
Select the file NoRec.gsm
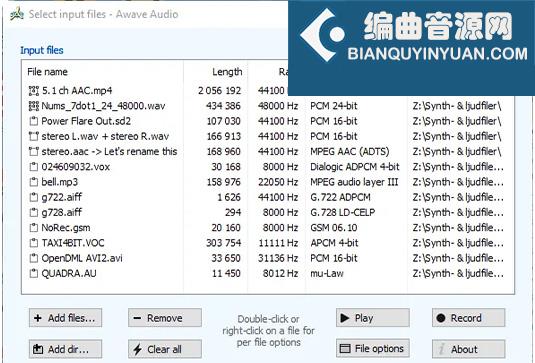pyautogui.click(x=66, y=228)
